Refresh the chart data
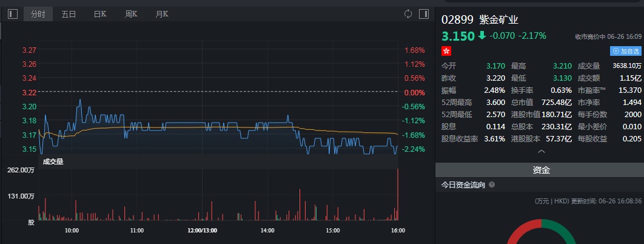Screen dimensions: 644x244 point(408,13)
